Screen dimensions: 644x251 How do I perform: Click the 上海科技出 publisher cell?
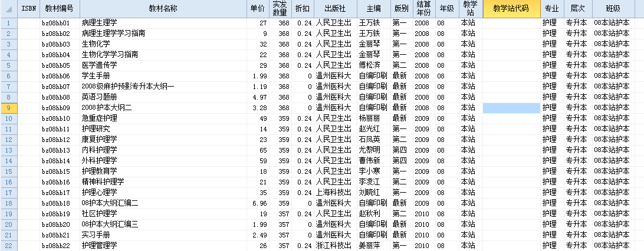pos(334,193)
